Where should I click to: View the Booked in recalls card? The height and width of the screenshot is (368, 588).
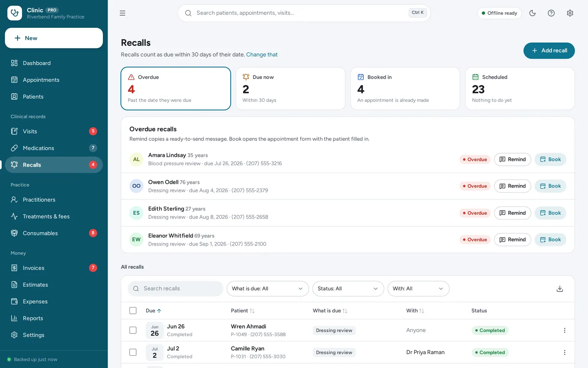405,89
